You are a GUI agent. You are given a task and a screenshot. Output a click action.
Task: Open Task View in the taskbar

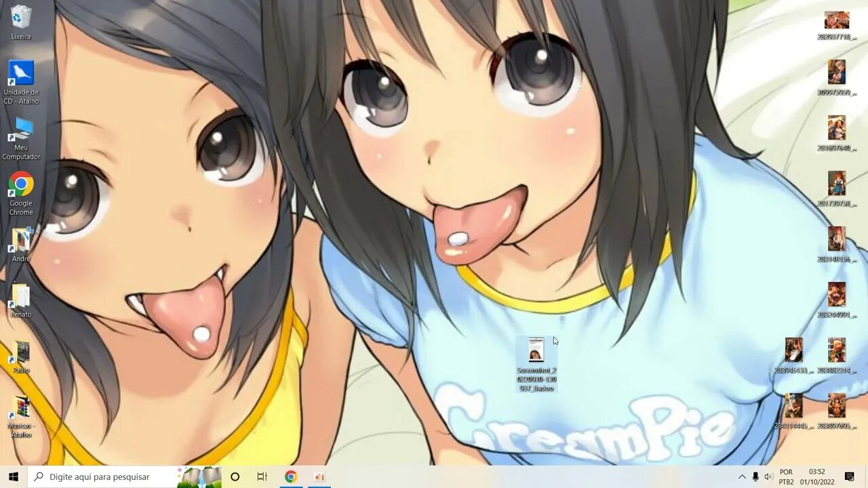(x=262, y=476)
